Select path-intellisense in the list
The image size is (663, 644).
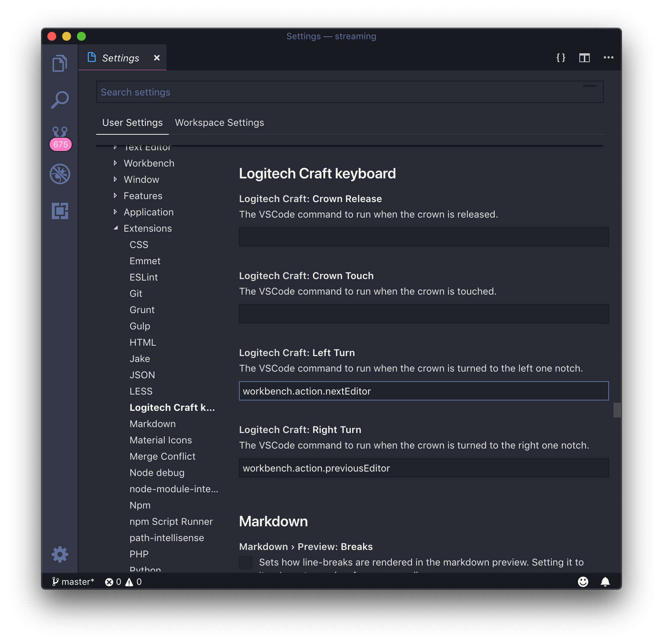(167, 538)
